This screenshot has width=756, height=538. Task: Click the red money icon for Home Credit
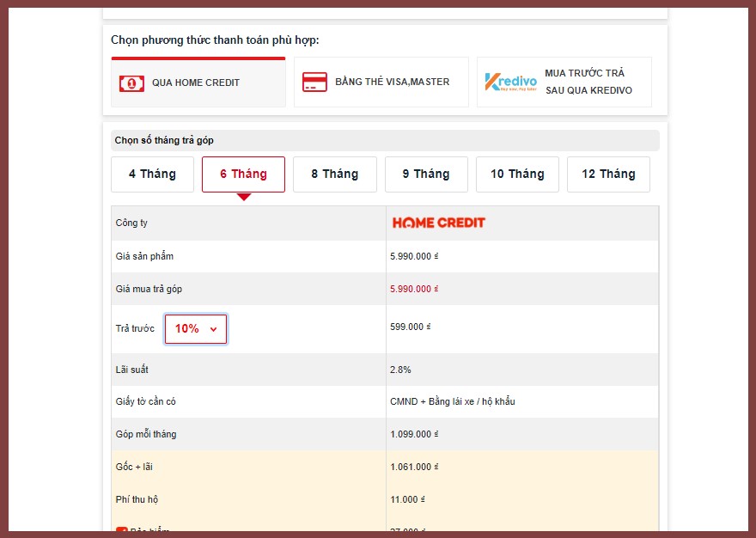click(x=131, y=83)
